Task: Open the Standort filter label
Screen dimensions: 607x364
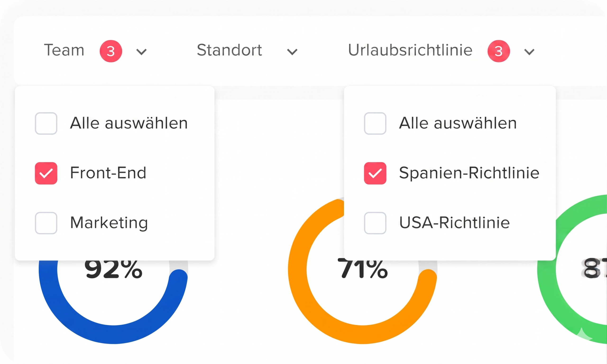Action: 229,50
